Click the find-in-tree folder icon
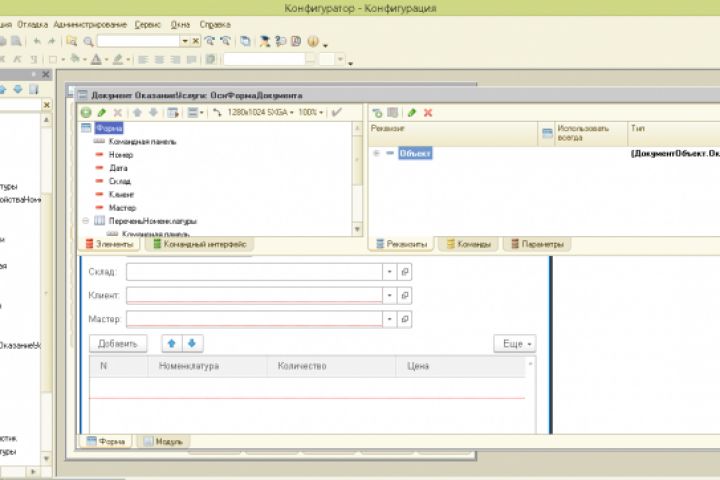 click(x=72, y=41)
